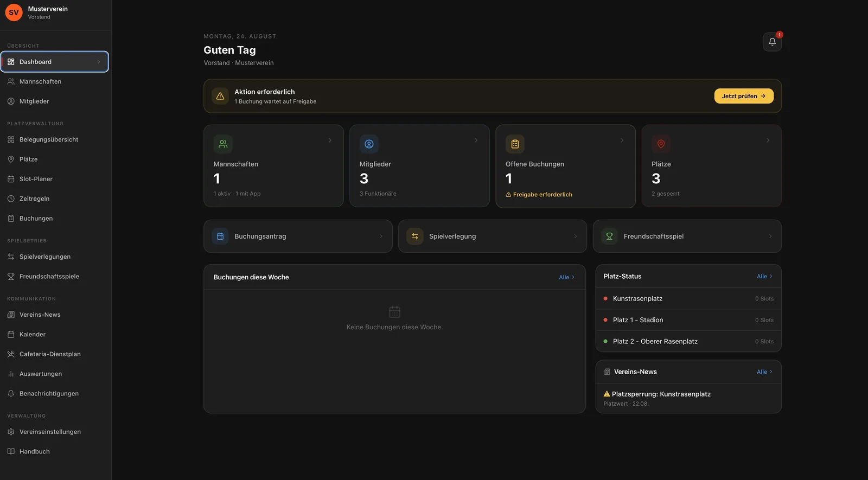Viewport: 868px width, 480px height.
Task: Click the swap arrows icon beside Spielverlegung
Action: click(x=415, y=236)
